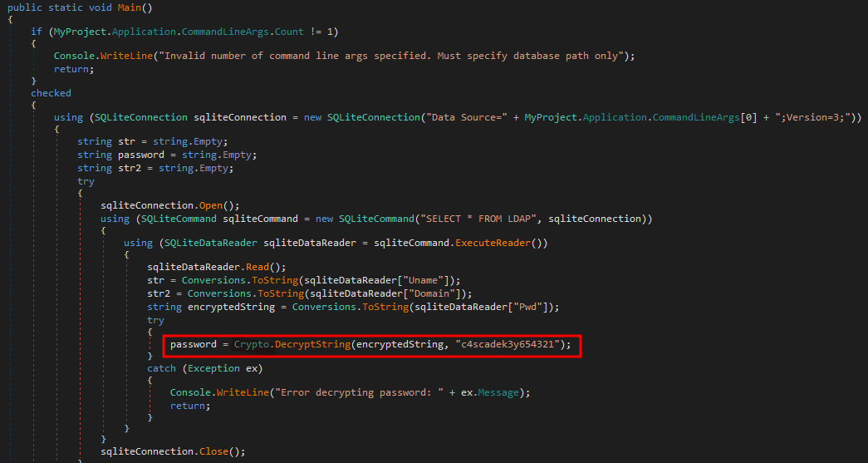Click the ExecuteReader method call

click(x=493, y=243)
